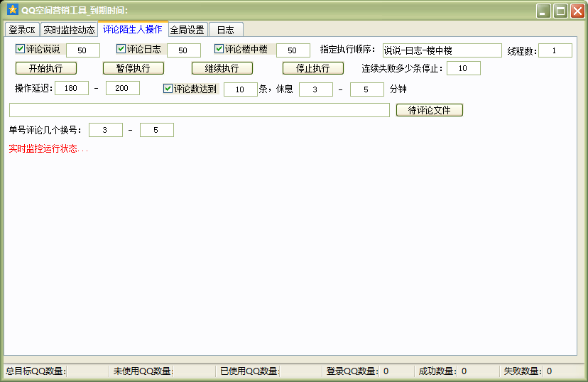588x382 pixels.
Task: Toggle the 评论数达到 checkbox
Action: pos(168,89)
